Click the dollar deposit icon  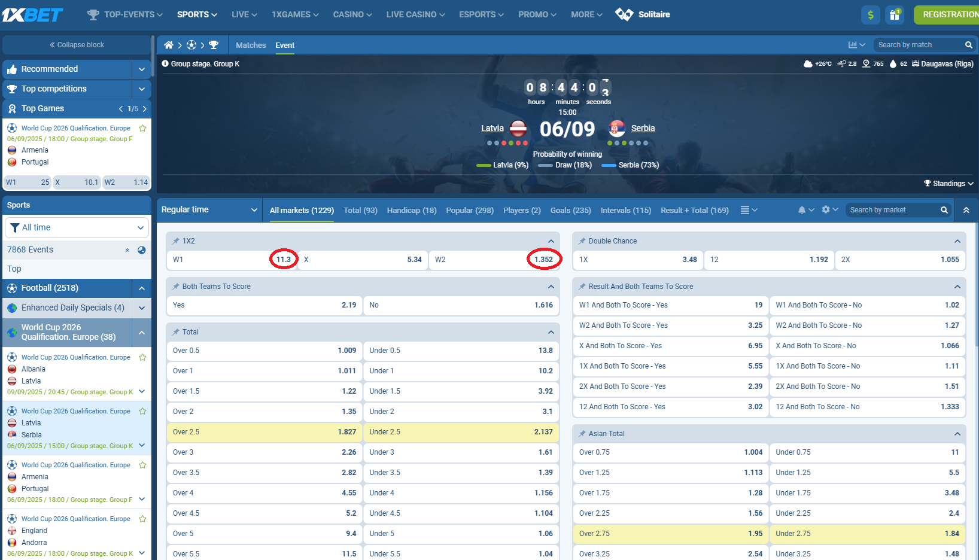pyautogui.click(x=871, y=15)
